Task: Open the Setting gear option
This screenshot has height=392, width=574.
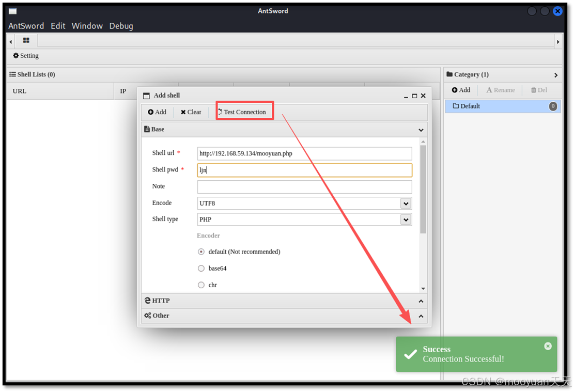Action: tap(26, 56)
